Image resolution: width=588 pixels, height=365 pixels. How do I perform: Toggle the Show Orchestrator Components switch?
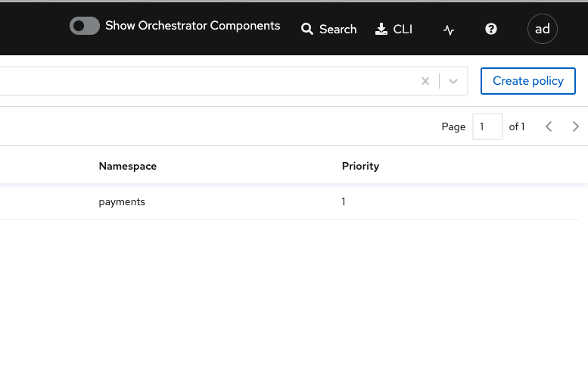tap(84, 26)
